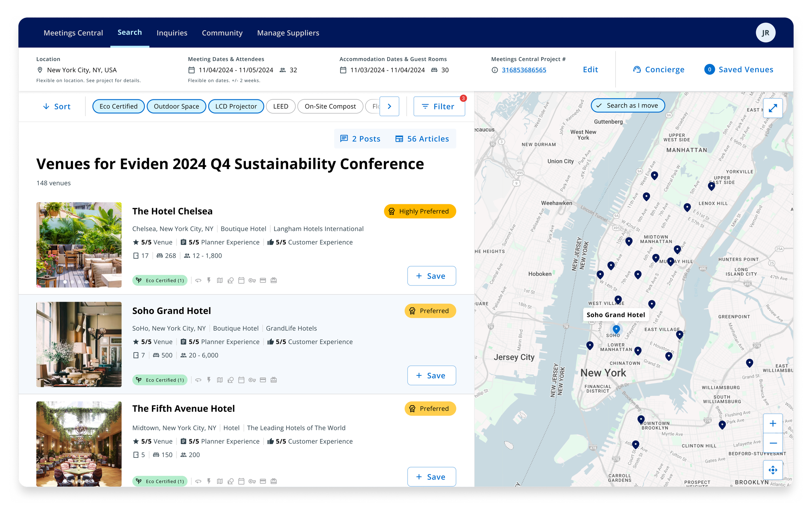Open the Manage Suppliers tab
The height and width of the screenshot is (514, 812).
coord(288,33)
